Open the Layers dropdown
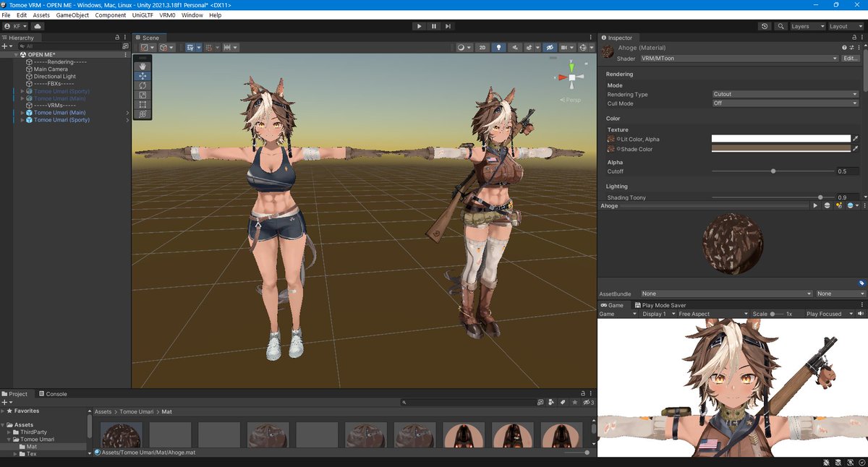The height and width of the screenshot is (467, 868). 807,26
